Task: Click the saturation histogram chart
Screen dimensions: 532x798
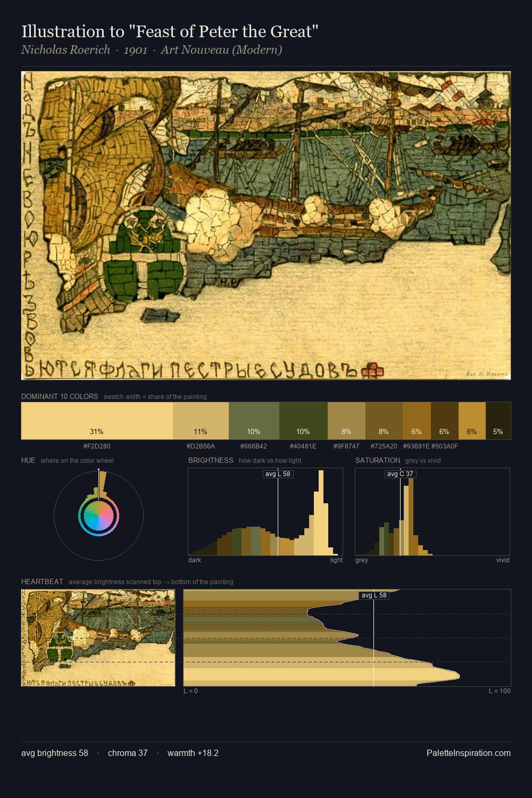Action: (433, 512)
